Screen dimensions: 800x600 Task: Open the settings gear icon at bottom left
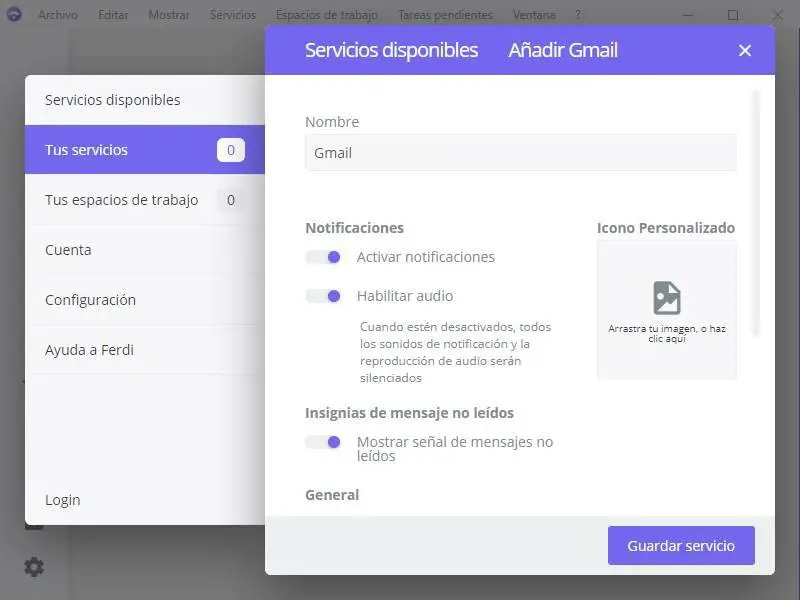[34, 567]
